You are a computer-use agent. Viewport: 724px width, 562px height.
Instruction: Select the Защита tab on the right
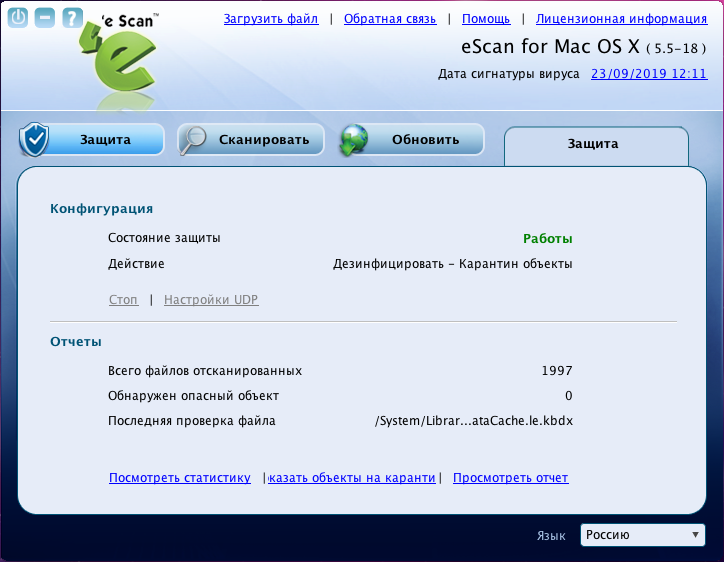pyautogui.click(x=596, y=146)
